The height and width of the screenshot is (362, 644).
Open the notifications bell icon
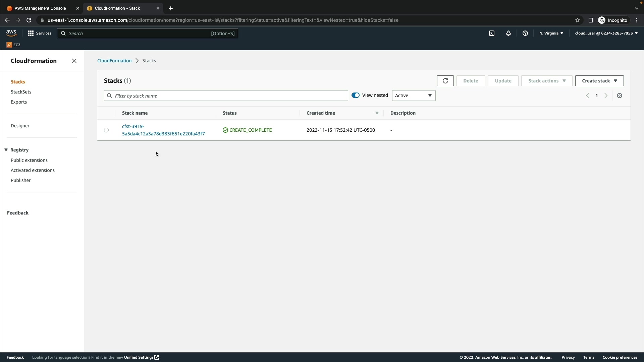(508, 33)
